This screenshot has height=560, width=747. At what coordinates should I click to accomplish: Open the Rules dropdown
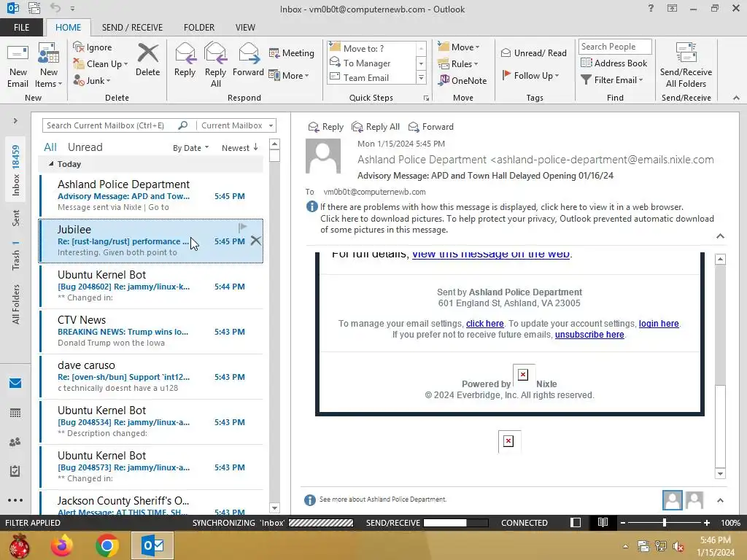458,64
